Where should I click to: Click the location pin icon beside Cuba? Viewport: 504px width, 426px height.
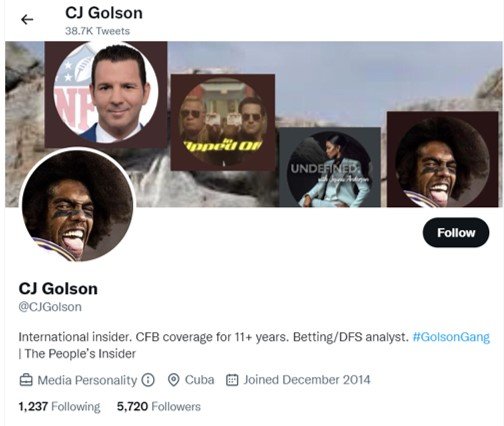pyautogui.click(x=173, y=380)
